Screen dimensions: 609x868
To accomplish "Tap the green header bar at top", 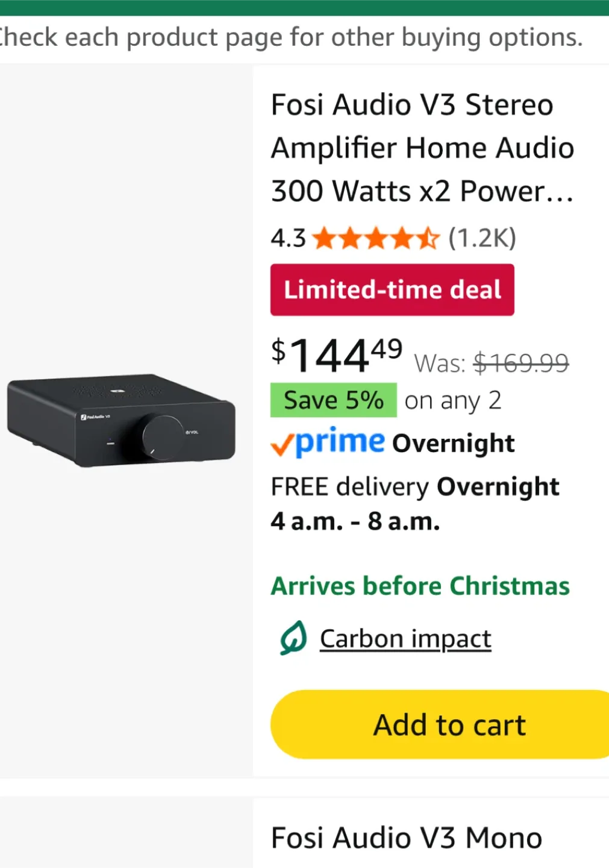I will [x=304, y=7].
